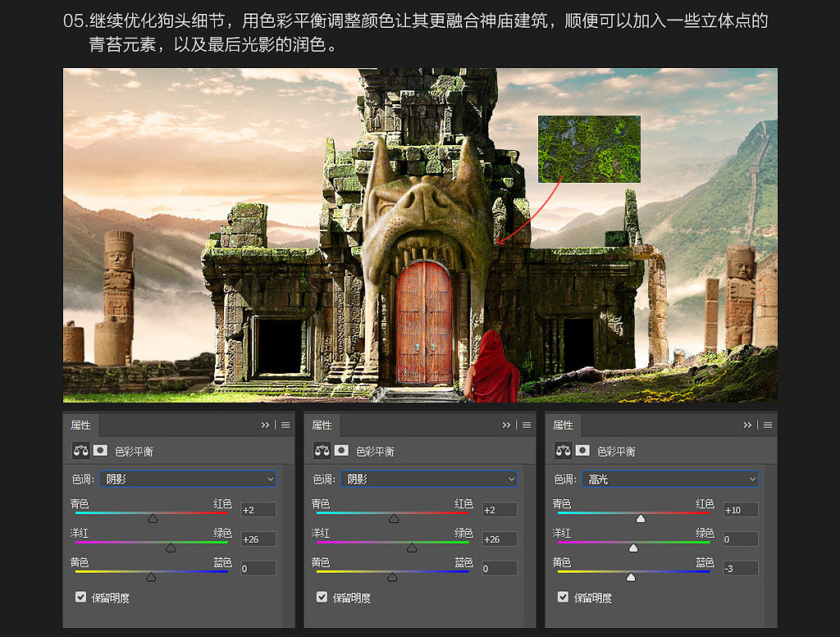Click the +2 red value field in left panel

coord(258,510)
